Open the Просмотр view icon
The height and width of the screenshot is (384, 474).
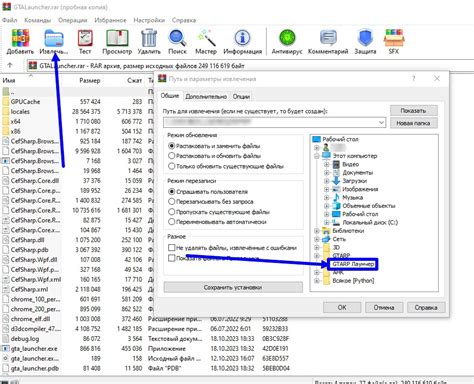coord(117,38)
